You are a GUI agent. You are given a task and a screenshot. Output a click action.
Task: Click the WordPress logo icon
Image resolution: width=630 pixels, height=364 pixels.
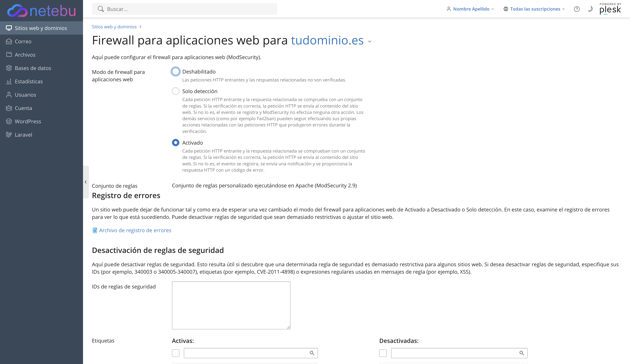9,121
